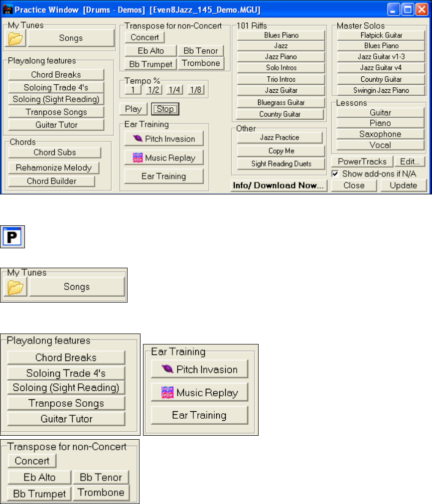This screenshot has height=504, width=432.
Task: Set tempo to 1/4 speed
Action: coord(174,90)
